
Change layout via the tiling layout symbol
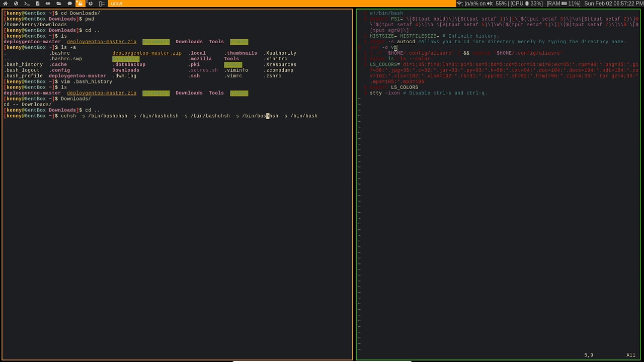(102, 4)
